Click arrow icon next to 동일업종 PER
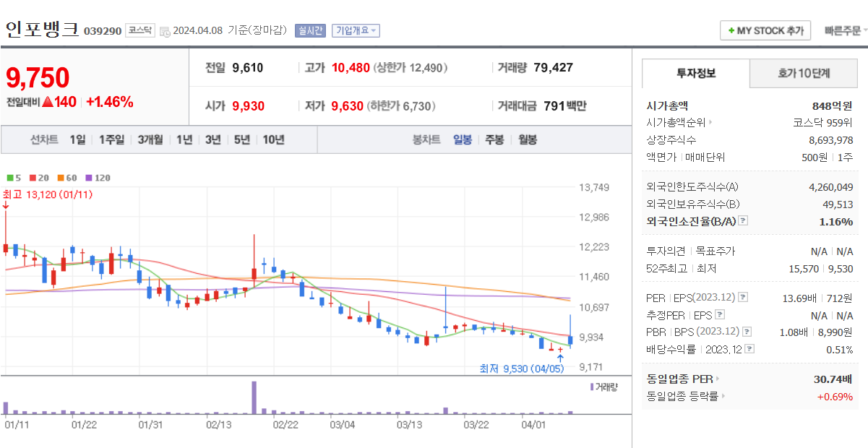Screen dimensions: 868x448 pos(718,379)
